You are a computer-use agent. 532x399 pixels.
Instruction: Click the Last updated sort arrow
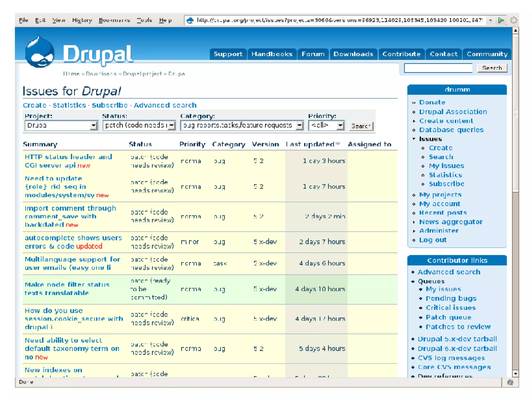[x=338, y=144]
